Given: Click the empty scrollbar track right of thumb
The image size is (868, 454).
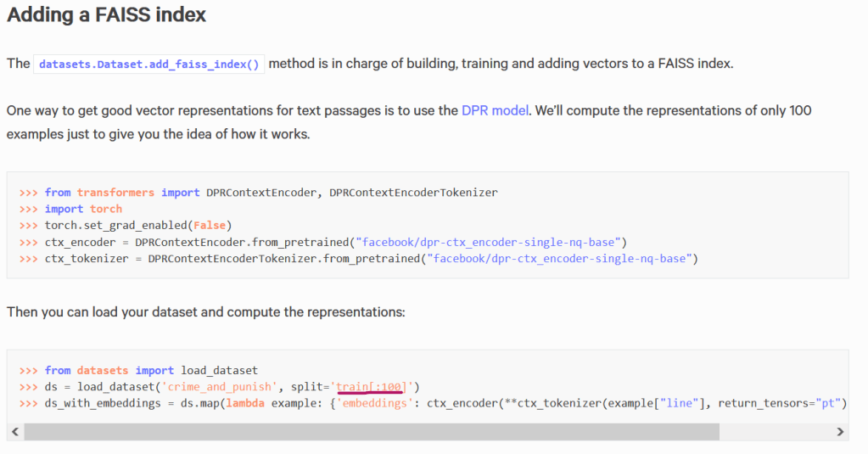Looking at the screenshot, I should coord(774,432).
